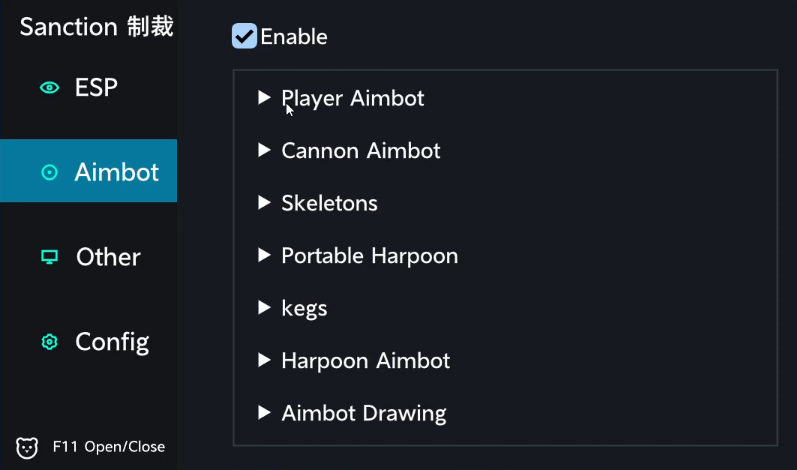The width and height of the screenshot is (797, 470).
Task: Expand the Cannon Aimbot section arrow
Action: 264,150
